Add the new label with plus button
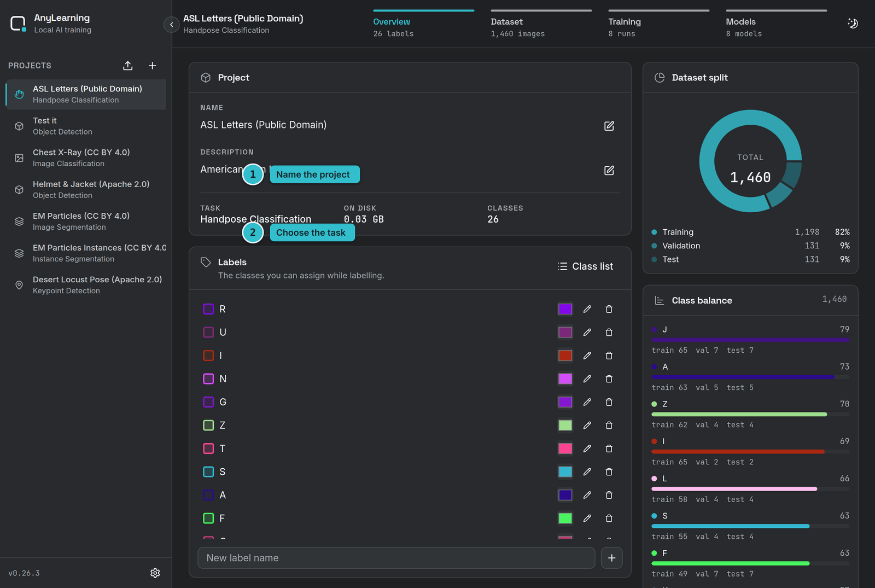This screenshot has width=875, height=588. coord(612,558)
